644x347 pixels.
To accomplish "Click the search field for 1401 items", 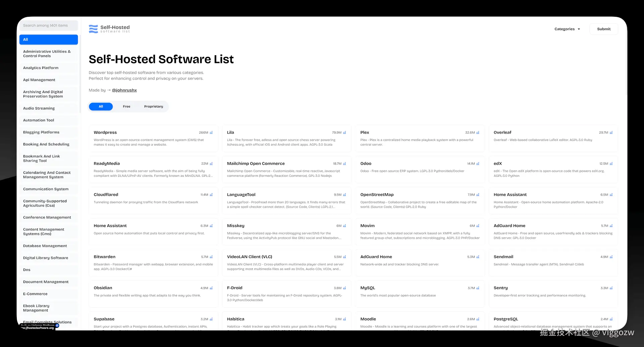I will (49, 25).
